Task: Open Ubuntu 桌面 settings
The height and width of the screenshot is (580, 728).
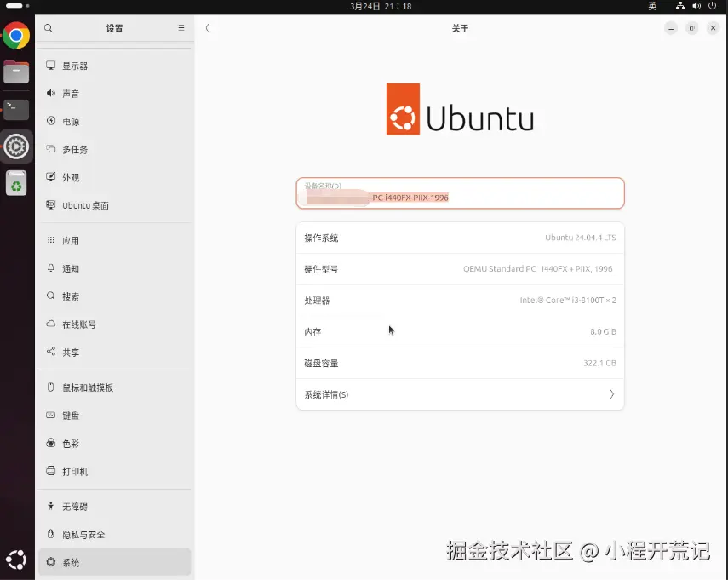Action: click(x=115, y=205)
